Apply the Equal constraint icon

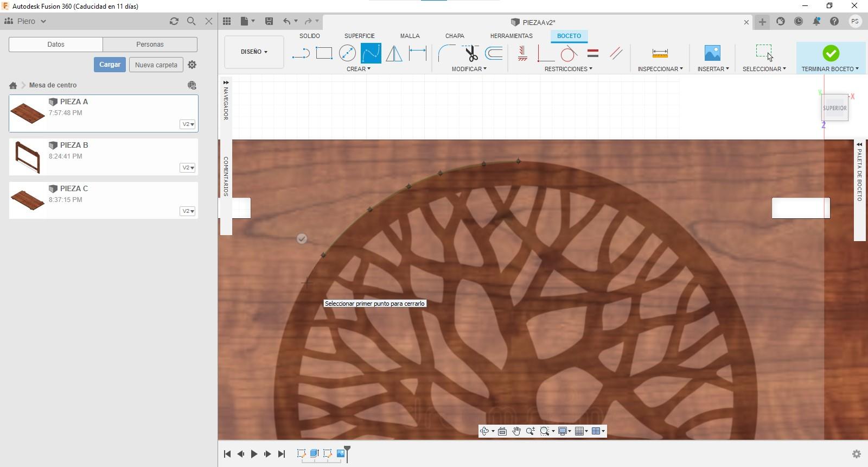tap(593, 53)
